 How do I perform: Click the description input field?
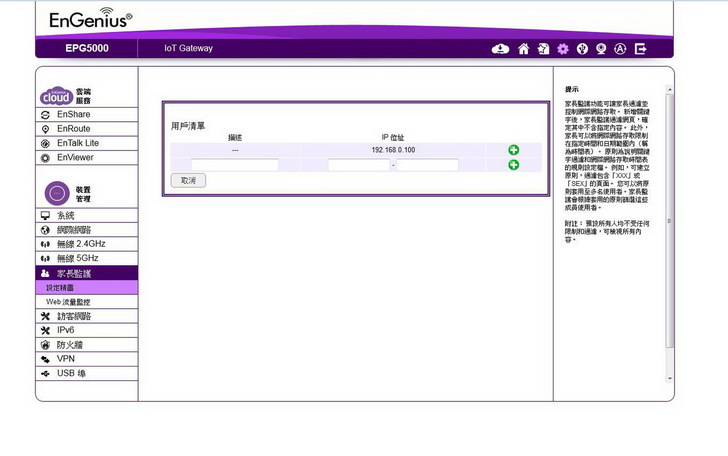click(235, 165)
